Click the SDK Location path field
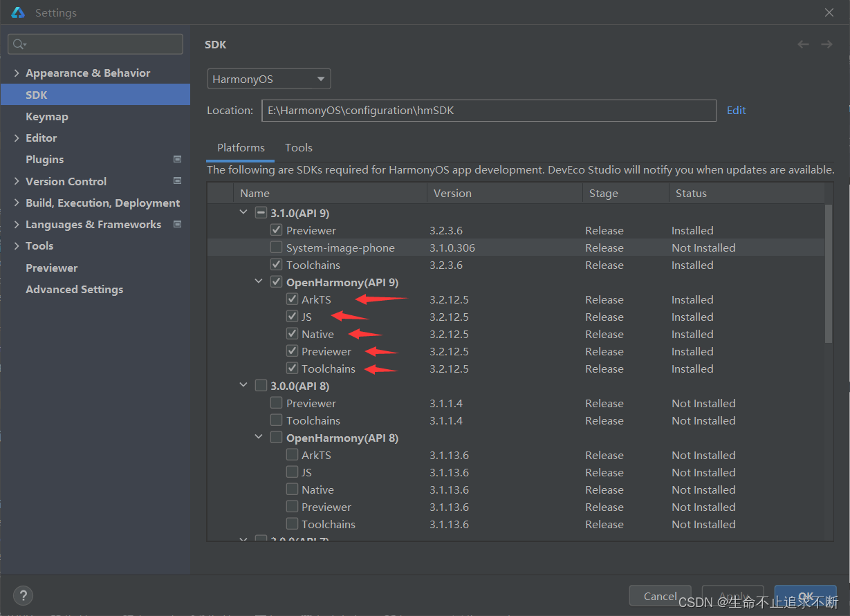This screenshot has width=850, height=616. pyautogui.click(x=488, y=111)
